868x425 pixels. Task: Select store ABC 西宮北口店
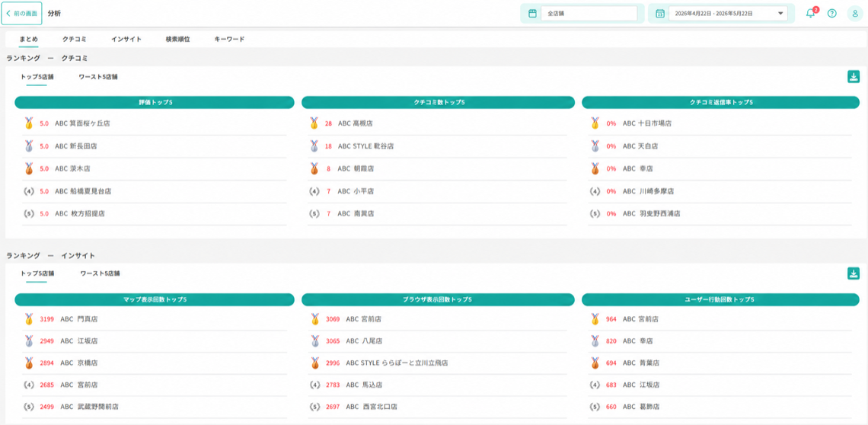(x=372, y=406)
